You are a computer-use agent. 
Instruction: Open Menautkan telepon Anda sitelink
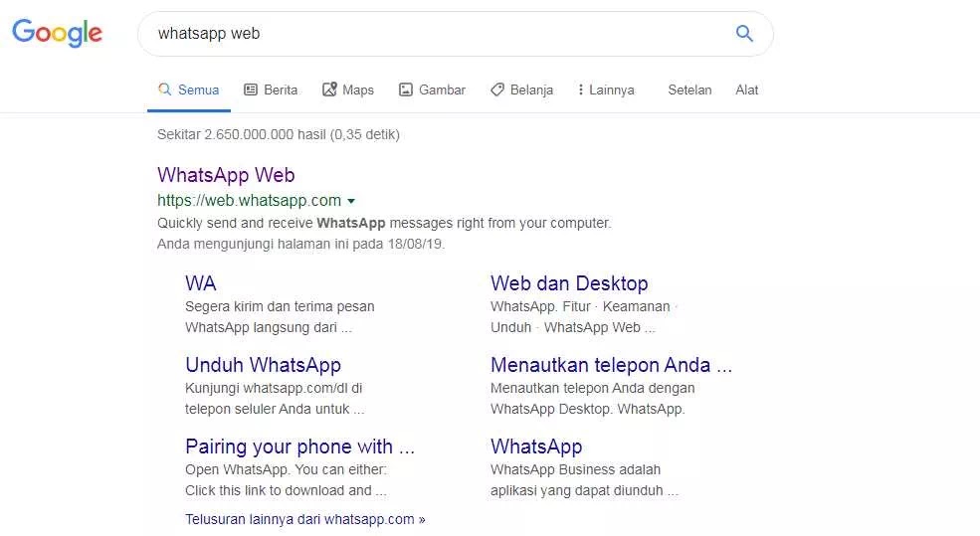tap(611, 365)
